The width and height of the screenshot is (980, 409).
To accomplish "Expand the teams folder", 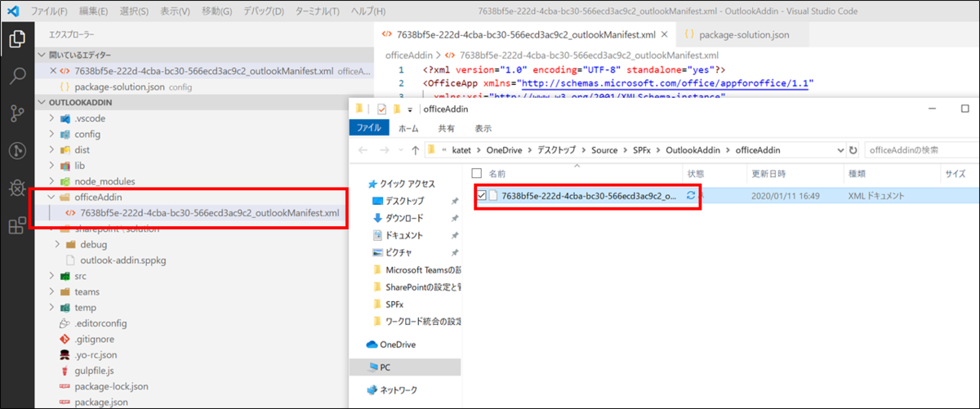I will [x=52, y=291].
